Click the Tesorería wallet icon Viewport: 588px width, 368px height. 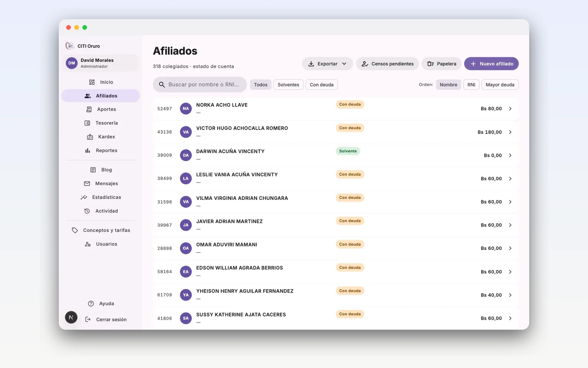click(x=87, y=123)
